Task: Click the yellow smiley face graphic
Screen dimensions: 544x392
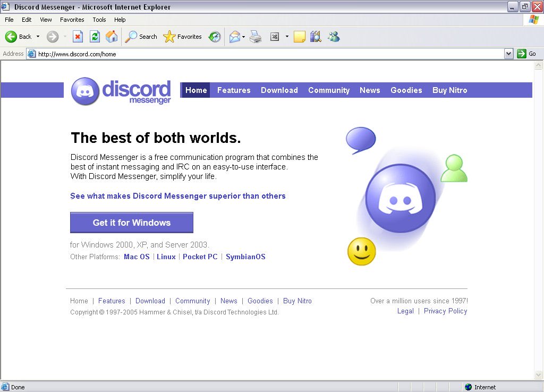Action: [361, 251]
